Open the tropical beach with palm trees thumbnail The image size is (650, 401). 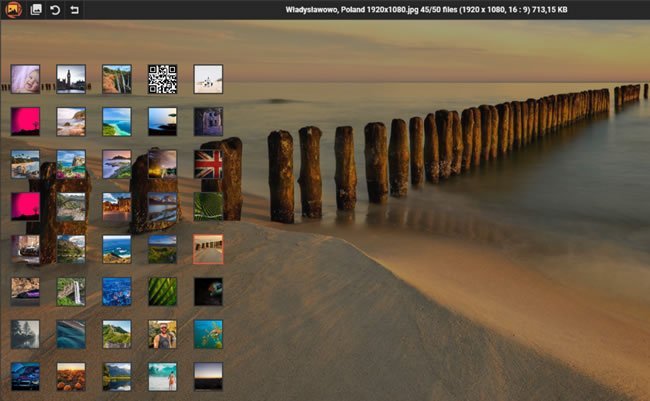click(25, 164)
